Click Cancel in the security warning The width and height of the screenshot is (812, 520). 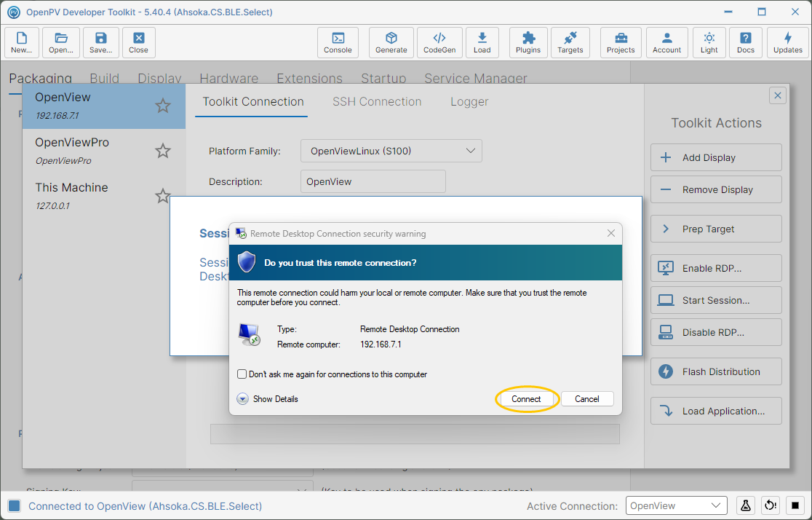click(x=586, y=398)
